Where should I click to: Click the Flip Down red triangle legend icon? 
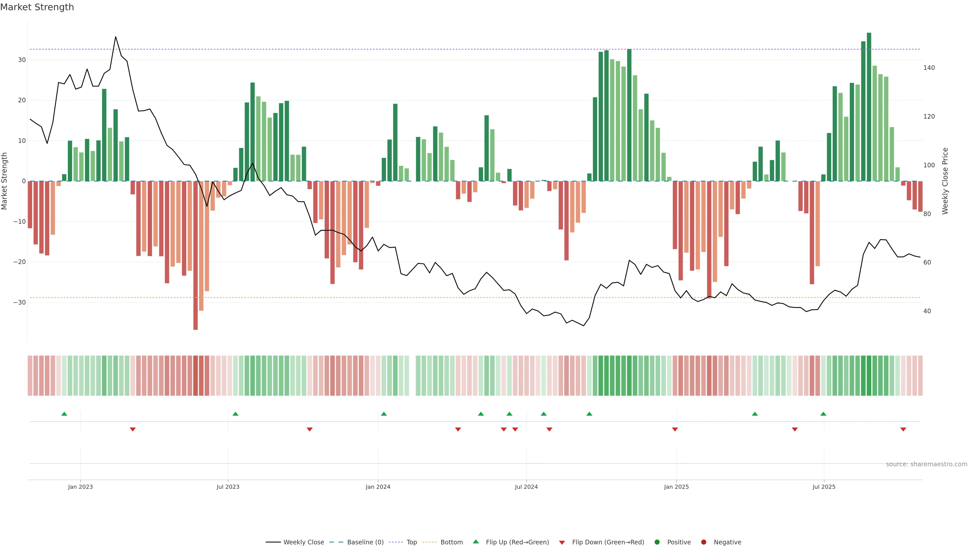(562, 542)
